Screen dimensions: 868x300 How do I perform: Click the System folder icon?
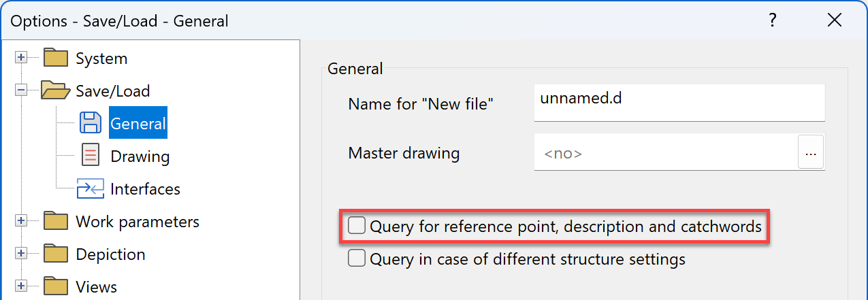pos(56,59)
